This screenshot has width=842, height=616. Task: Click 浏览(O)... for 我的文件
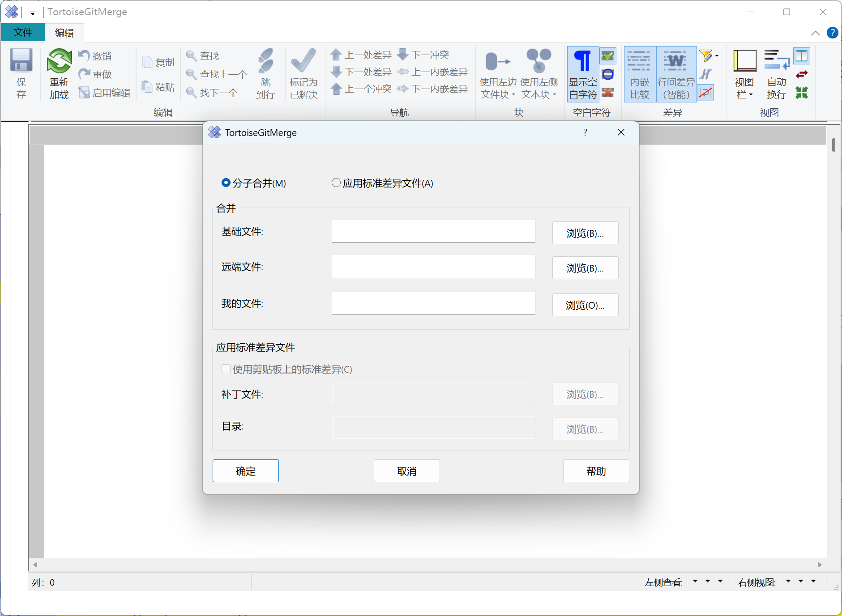(x=585, y=305)
